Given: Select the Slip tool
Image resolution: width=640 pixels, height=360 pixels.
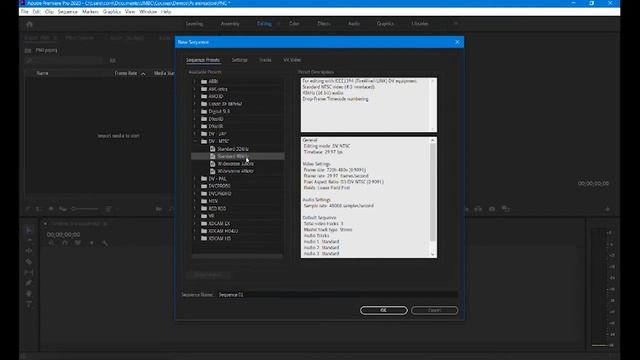Looking at the screenshot, I should point(29,272).
